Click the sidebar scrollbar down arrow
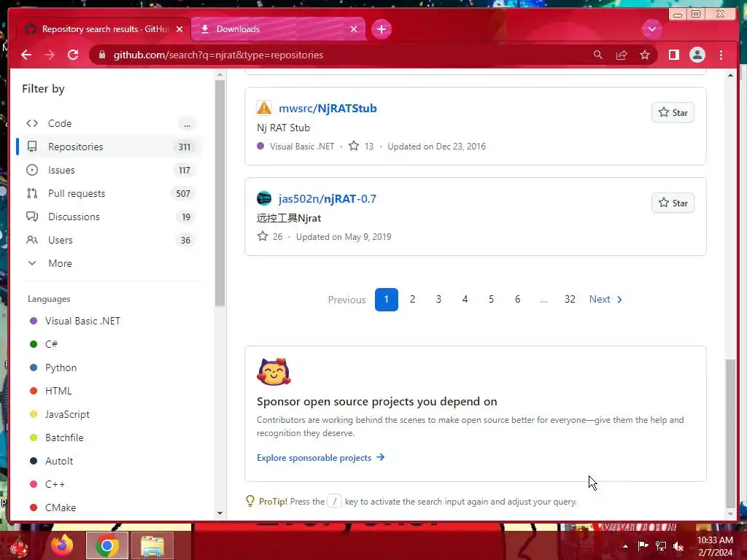This screenshot has width=747, height=560. click(x=220, y=513)
